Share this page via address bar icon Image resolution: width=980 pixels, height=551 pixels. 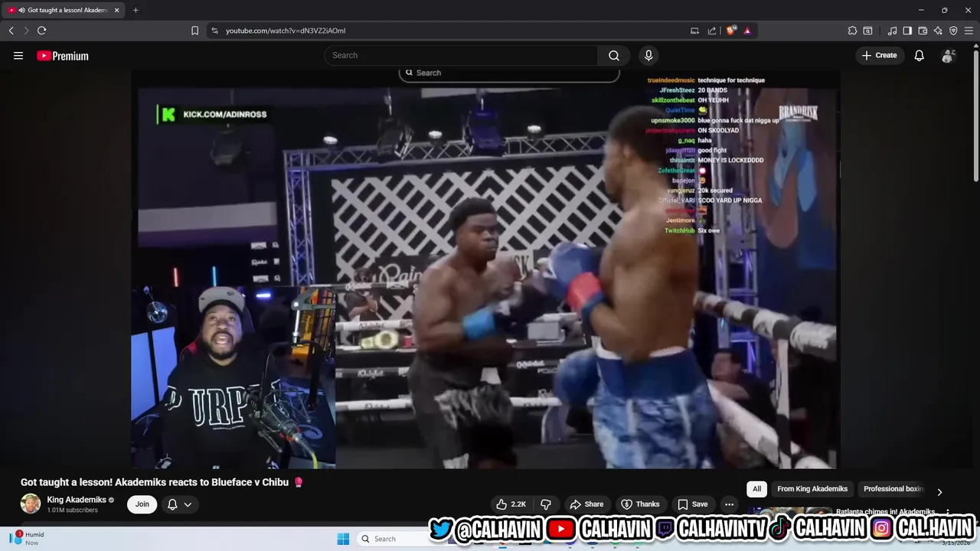[x=712, y=31]
